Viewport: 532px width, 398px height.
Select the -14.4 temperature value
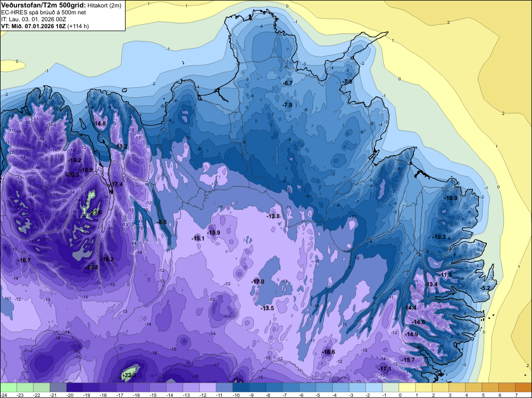(410, 308)
